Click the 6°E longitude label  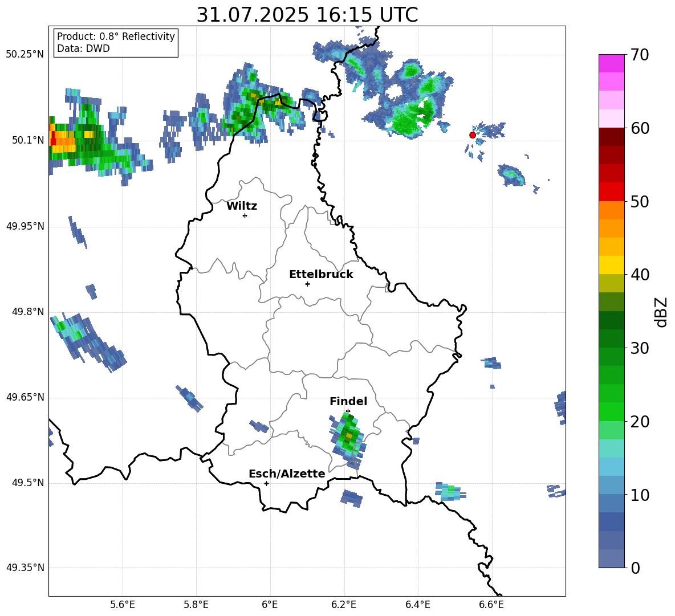tap(270, 605)
